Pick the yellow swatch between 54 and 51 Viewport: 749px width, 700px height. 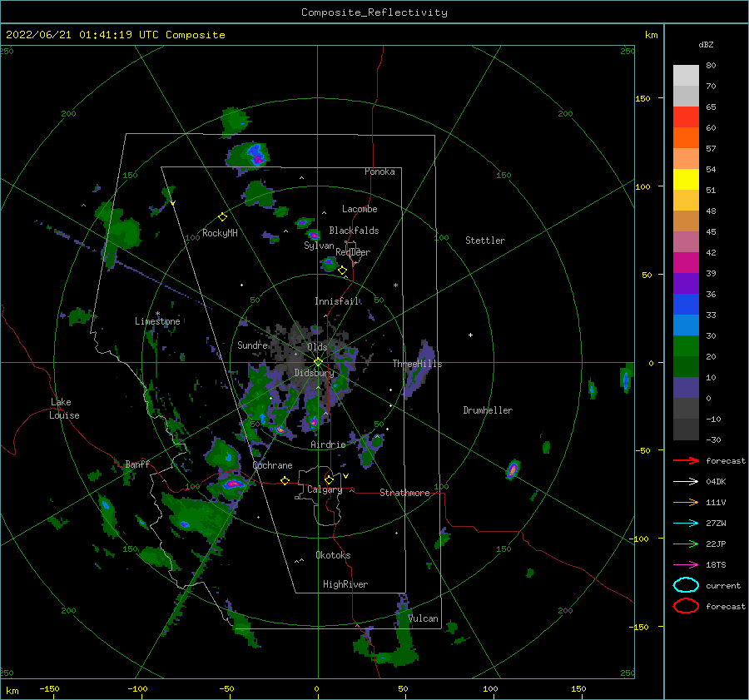click(x=686, y=179)
